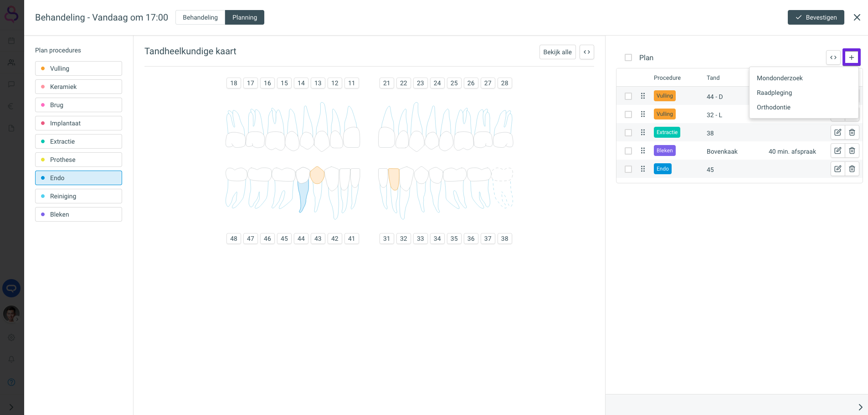Select tooth number 36 label
Viewport: 868px width, 415px height.
(x=471, y=239)
